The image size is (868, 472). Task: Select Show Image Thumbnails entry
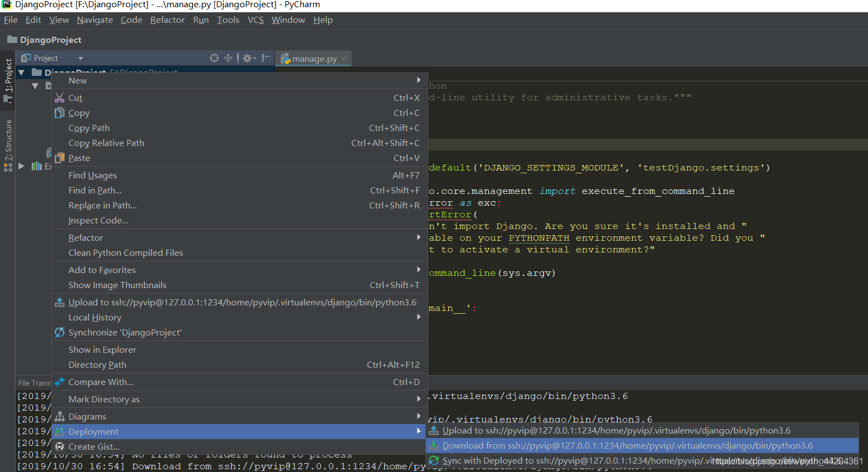239,285
